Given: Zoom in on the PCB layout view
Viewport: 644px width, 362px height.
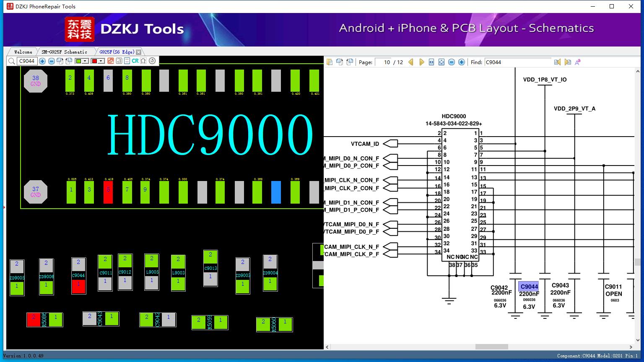Looking at the screenshot, I should pos(42,61).
